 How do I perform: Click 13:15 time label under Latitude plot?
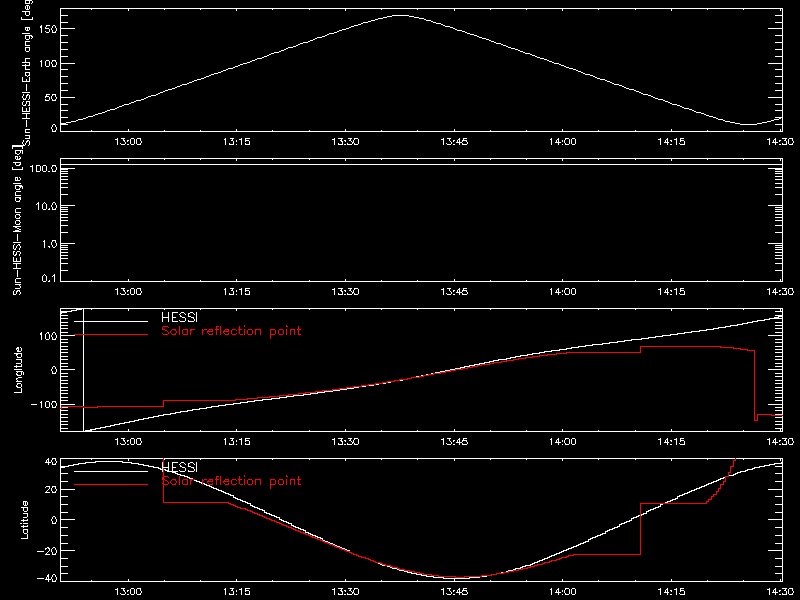(237, 592)
